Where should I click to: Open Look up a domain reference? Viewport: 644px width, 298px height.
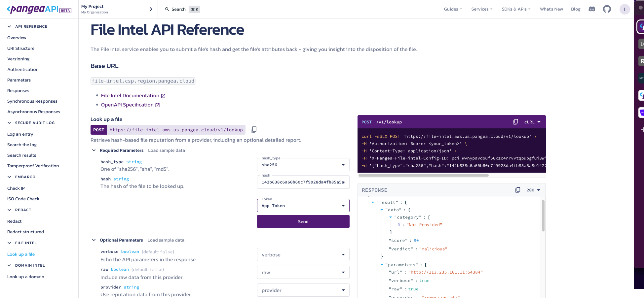coord(25,277)
